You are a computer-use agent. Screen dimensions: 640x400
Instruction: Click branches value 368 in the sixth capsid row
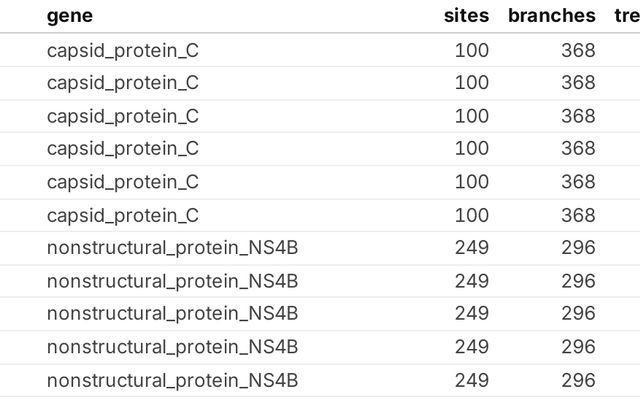pyautogui.click(x=578, y=215)
